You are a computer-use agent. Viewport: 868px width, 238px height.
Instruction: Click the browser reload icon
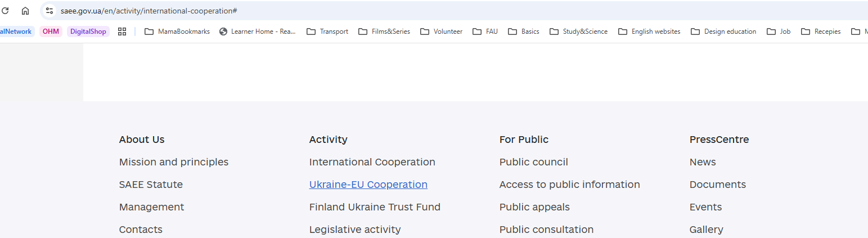[x=6, y=11]
